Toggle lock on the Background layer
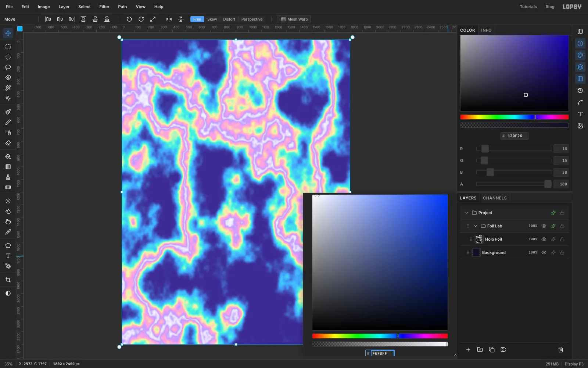Screen dimensions: 588x368 [x=562, y=252]
